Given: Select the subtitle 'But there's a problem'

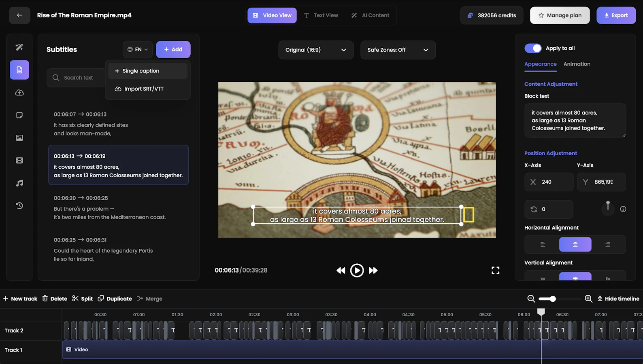Looking at the screenshot, I should (119, 207).
